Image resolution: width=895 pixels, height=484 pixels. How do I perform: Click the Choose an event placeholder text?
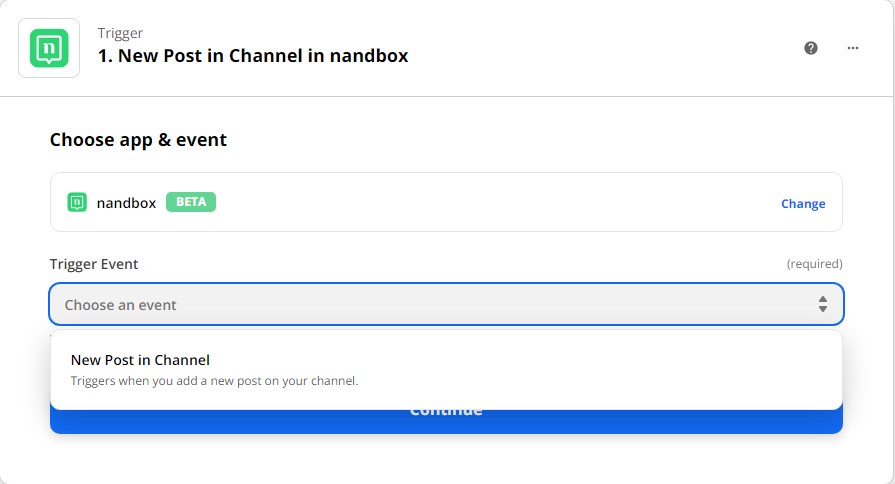click(x=120, y=305)
